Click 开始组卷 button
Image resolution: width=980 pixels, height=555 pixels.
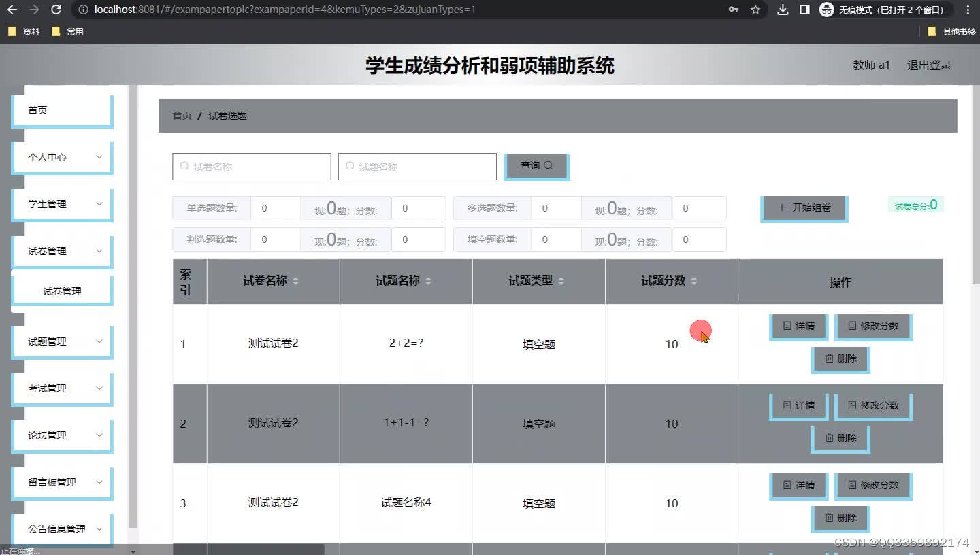tap(804, 208)
